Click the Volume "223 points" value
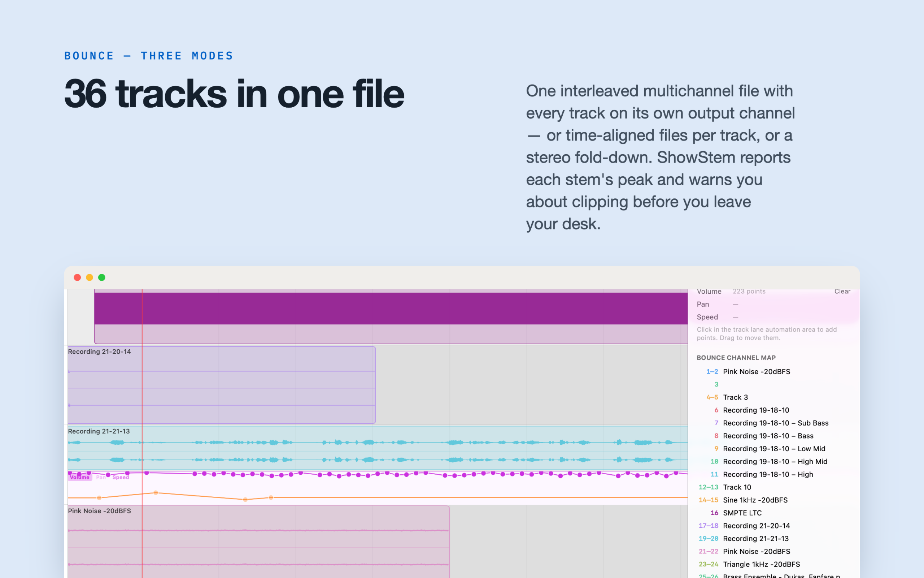The width and height of the screenshot is (924, 578). 749,291
